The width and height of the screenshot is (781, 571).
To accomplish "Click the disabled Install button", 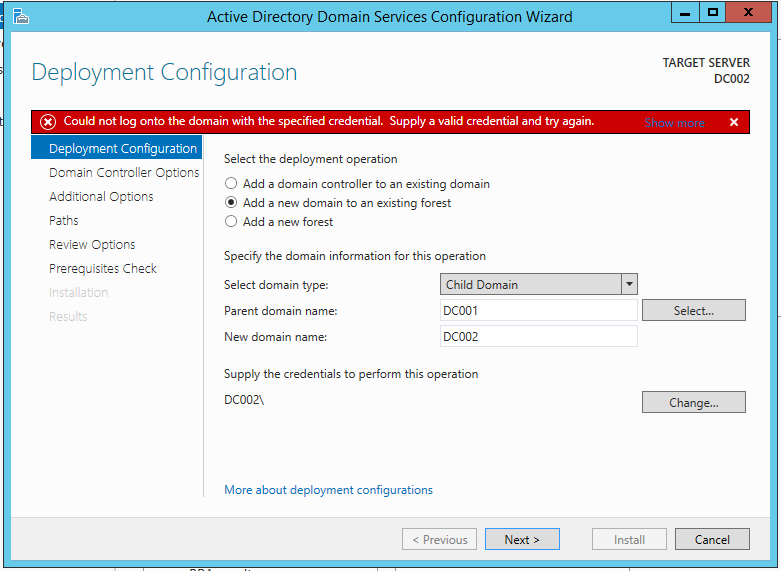I will 629,539.
